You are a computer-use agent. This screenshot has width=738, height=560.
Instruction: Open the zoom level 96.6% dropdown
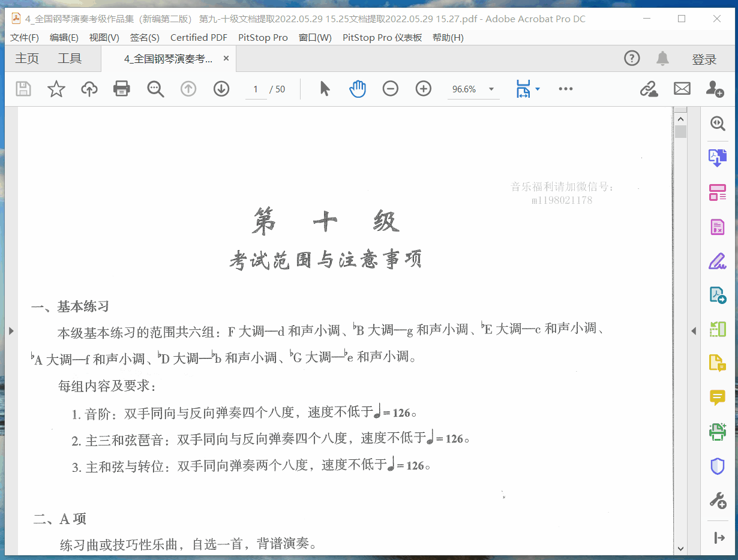click(491, 89)
